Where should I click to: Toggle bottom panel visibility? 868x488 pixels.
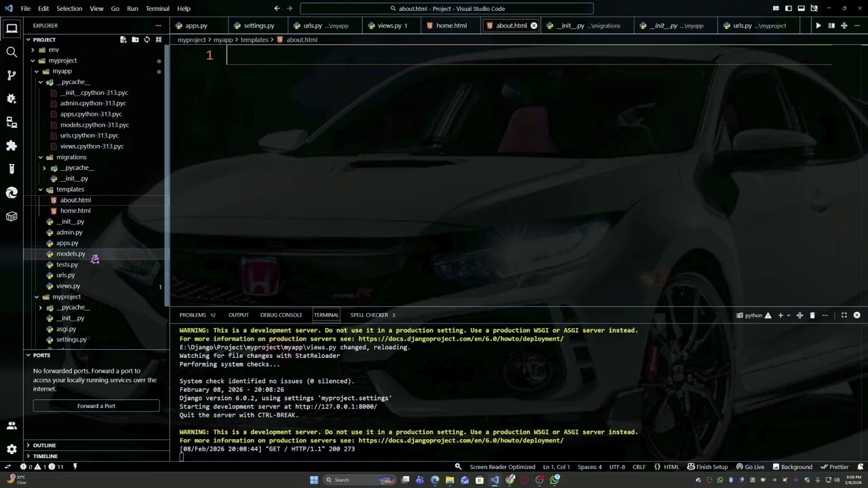click(x=802, y=8)
